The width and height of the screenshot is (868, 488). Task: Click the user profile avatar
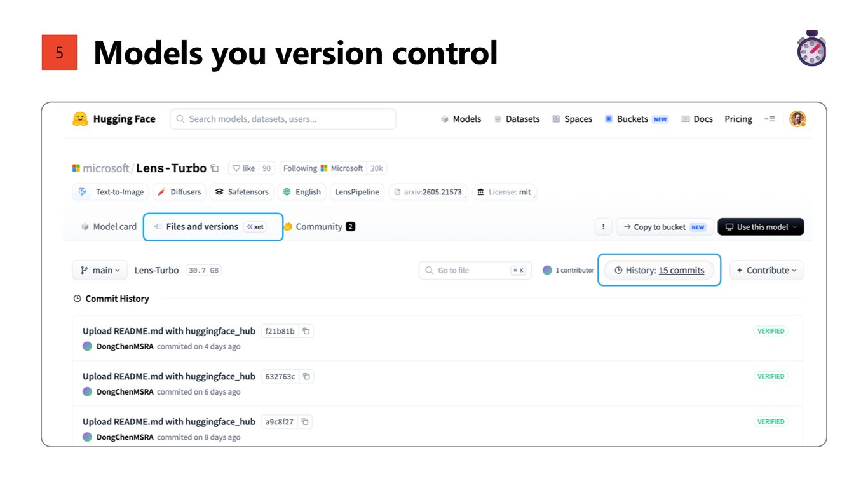[x=797, y=119]
